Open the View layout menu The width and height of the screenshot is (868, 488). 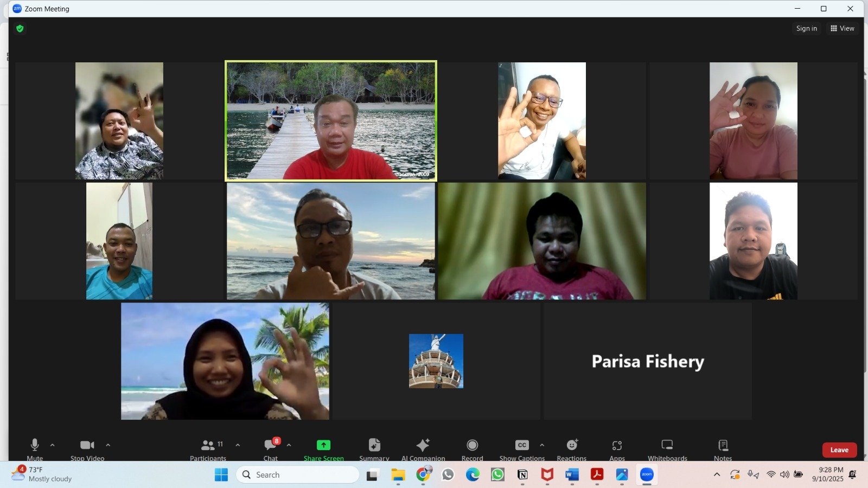pos(843,28)
